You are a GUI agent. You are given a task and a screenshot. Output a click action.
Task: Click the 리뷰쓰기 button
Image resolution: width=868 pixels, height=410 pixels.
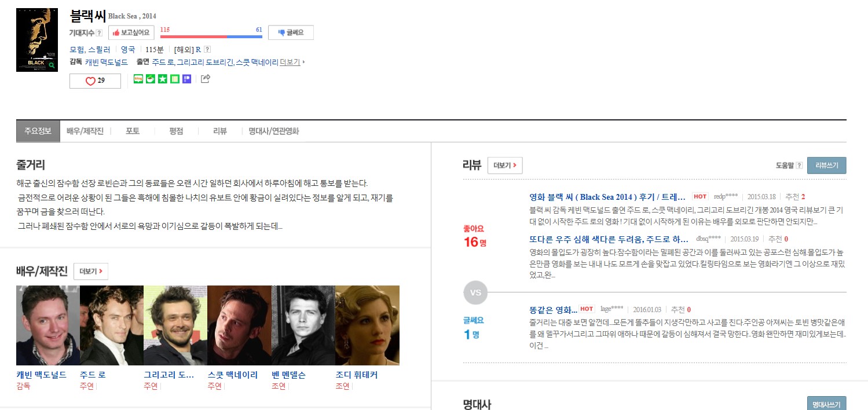(x=827, y=165)
